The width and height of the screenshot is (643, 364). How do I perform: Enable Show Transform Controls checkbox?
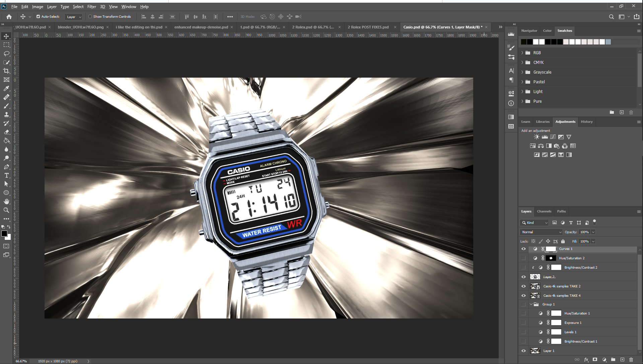point(90,16)
